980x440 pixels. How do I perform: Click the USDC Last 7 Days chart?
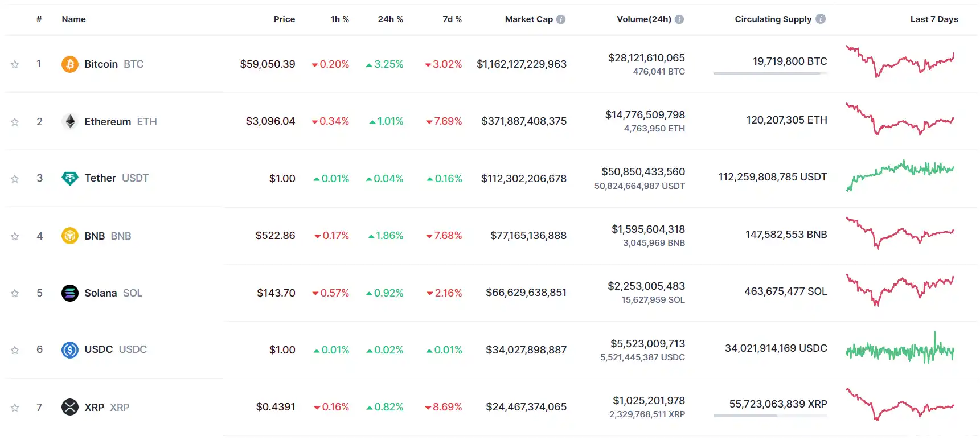coord(900,349)
